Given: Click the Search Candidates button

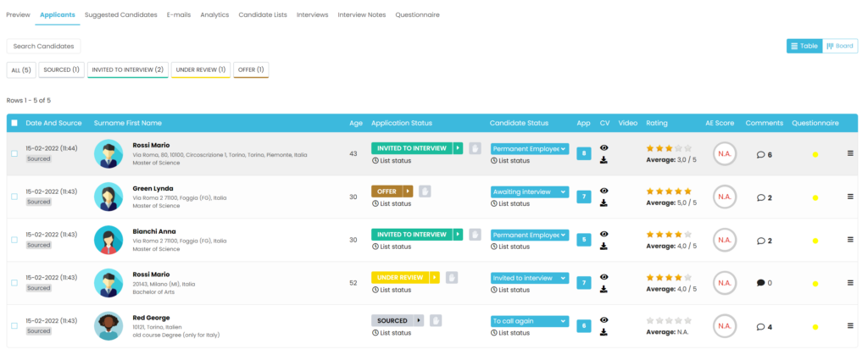Looking at the screenshot, I should coord(44,47).
